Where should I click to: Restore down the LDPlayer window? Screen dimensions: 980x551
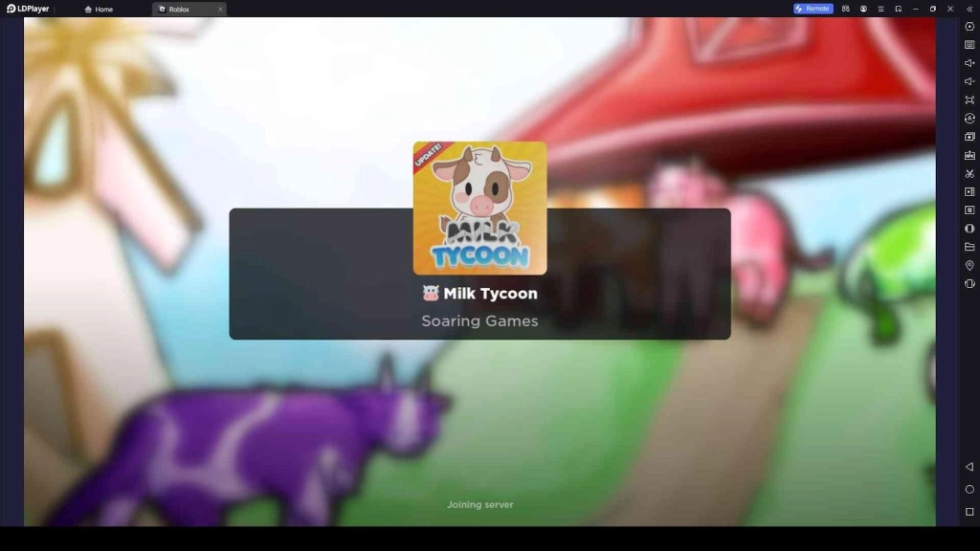(x=932, y=9)
